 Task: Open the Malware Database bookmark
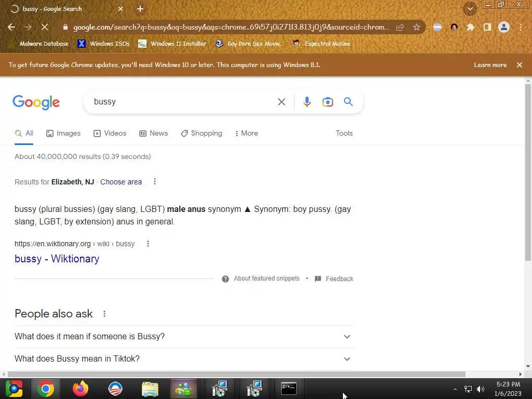tap(39, 44)
